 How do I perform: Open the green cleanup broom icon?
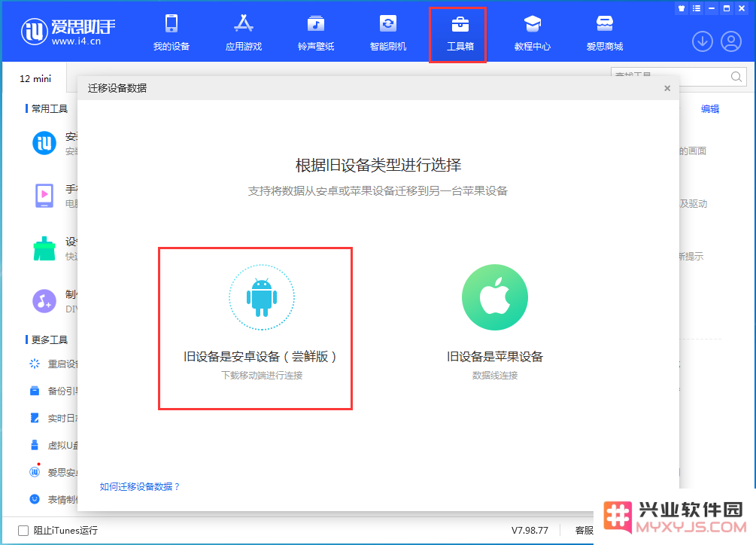(x=44, y=248)
